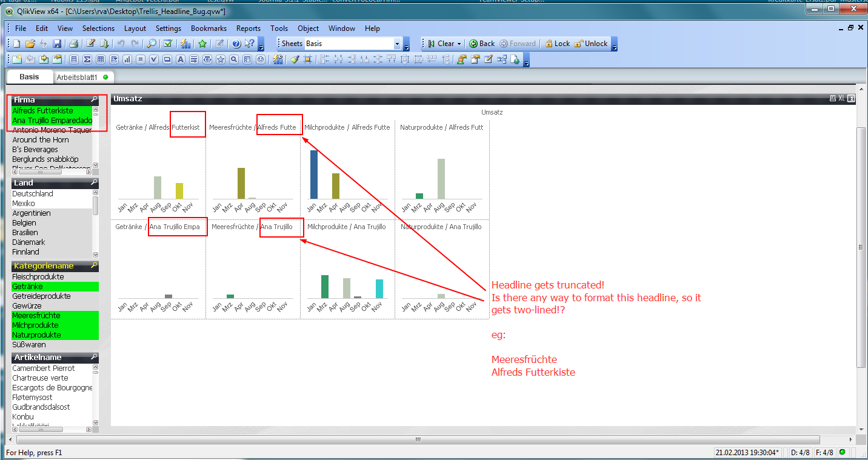Create a Text Object 'A' icon

[180, 59]
